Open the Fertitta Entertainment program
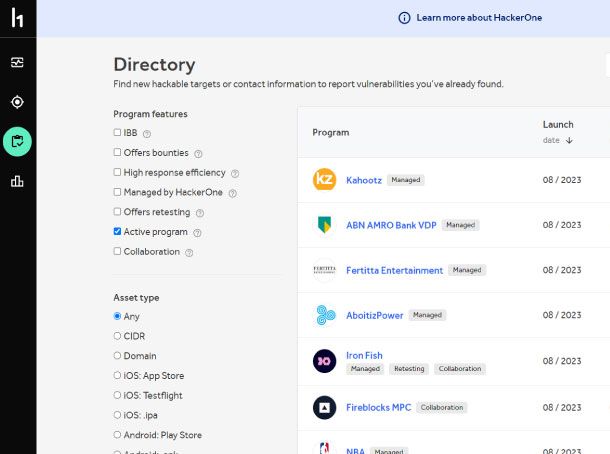Image resolution: width=610 pixels, height=454 pixels. pyautogui.click(x=394, y=270)
